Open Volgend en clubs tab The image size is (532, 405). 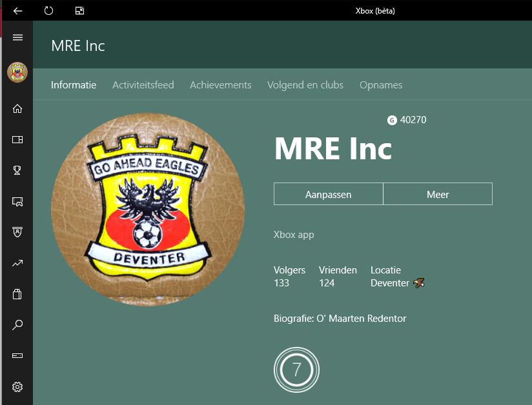pyautogui.click(x=305, y=84)
